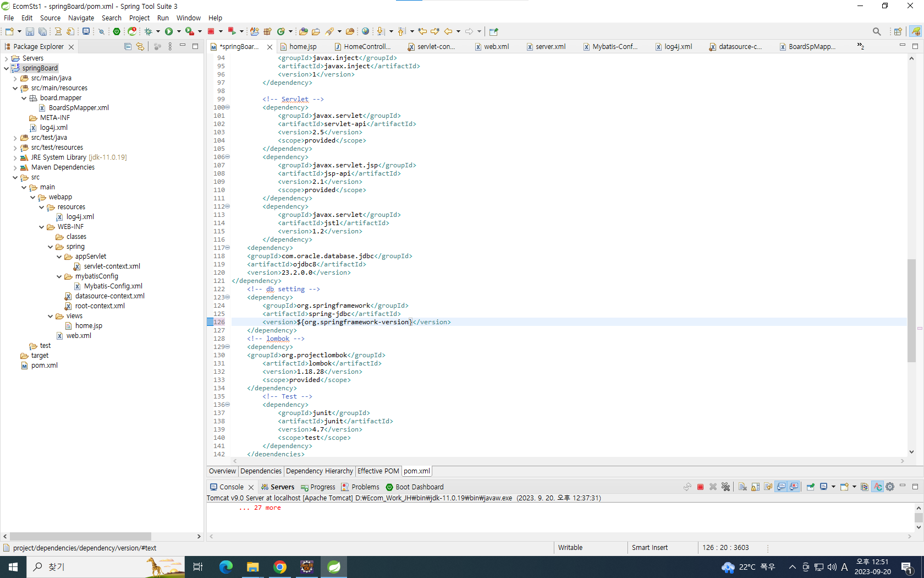The width and height of the screenshot is (924, 578).
Task: Click the Previous Annotation arrow icon
Action: (402, 31)
